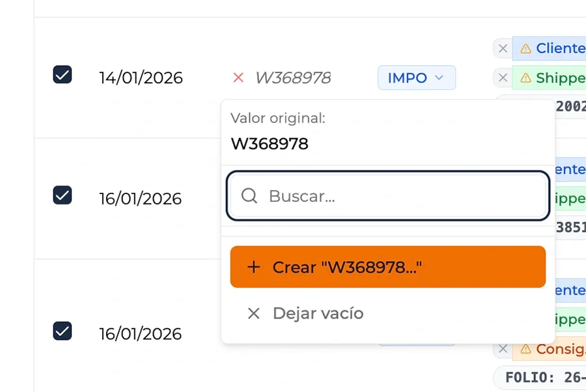Click the red X icon beside W368978
Image resolution: width=586 pixels, height=392 pixels.
(238, 77)
